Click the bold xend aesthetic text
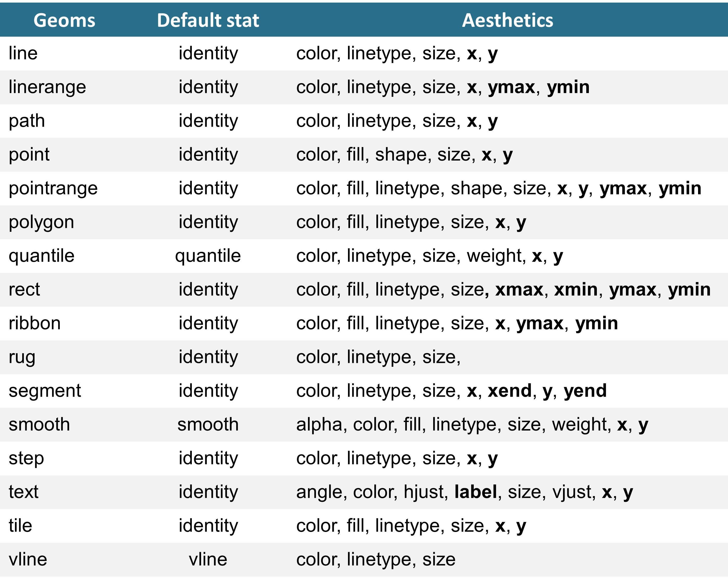 click(510, 391)
